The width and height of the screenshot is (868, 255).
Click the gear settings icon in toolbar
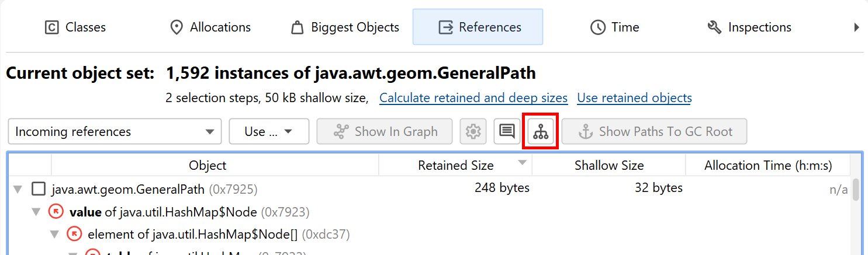pos(473,132)
